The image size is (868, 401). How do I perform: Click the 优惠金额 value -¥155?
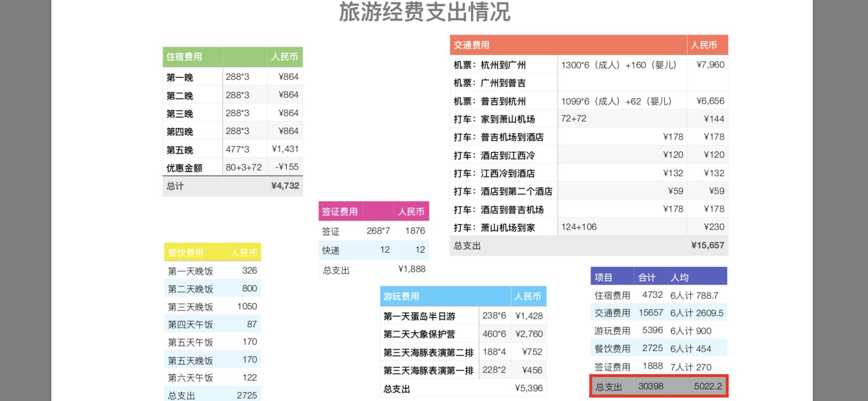[x=287, y=167]
